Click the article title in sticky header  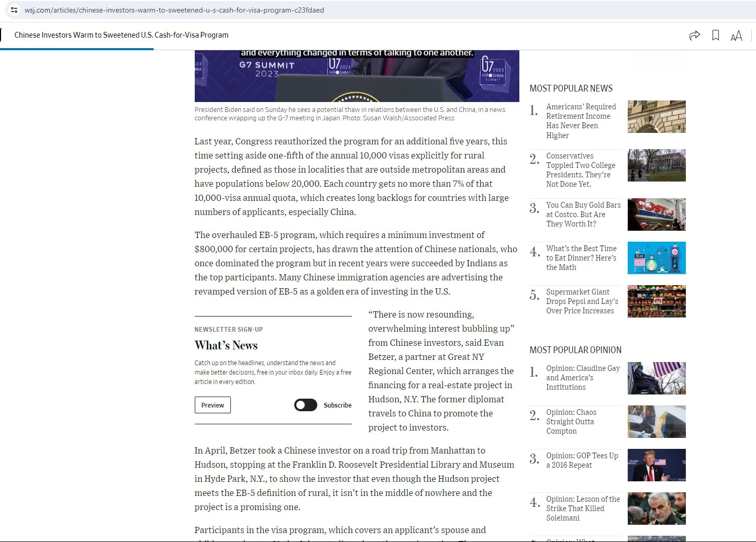[121, 35]
